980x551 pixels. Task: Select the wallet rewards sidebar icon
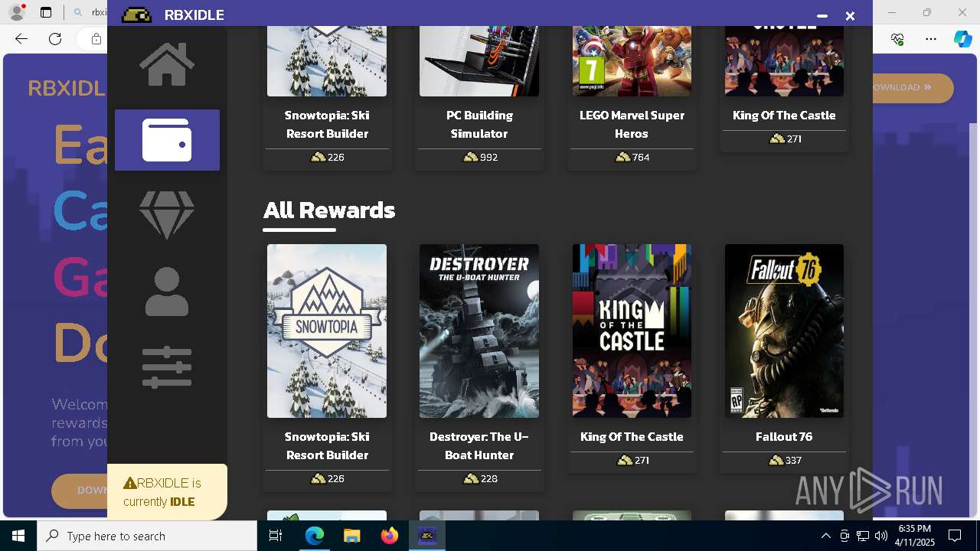coord(167,140)
